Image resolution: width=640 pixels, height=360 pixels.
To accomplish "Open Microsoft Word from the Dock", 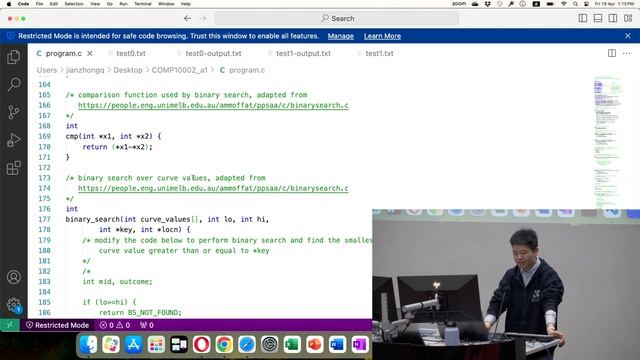I will 337,344.
